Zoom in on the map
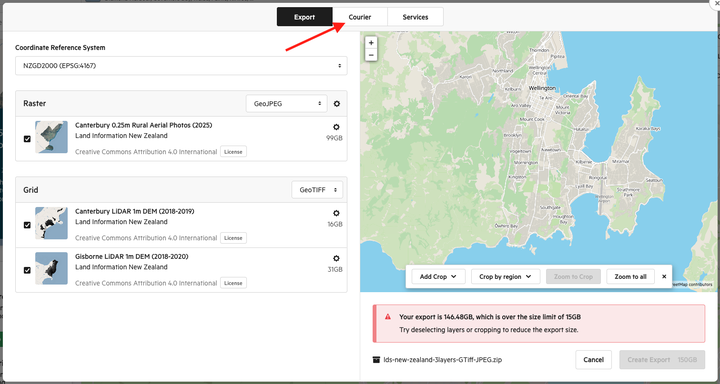 (371, 43)
